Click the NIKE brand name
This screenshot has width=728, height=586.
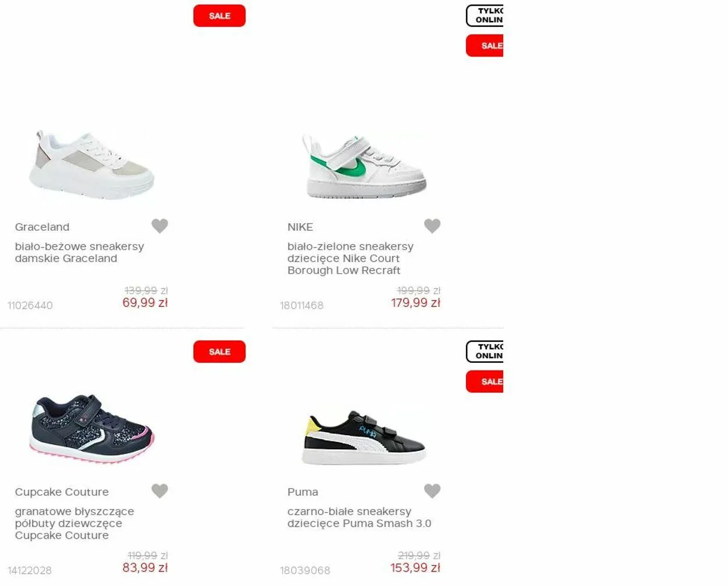[301, 227]
